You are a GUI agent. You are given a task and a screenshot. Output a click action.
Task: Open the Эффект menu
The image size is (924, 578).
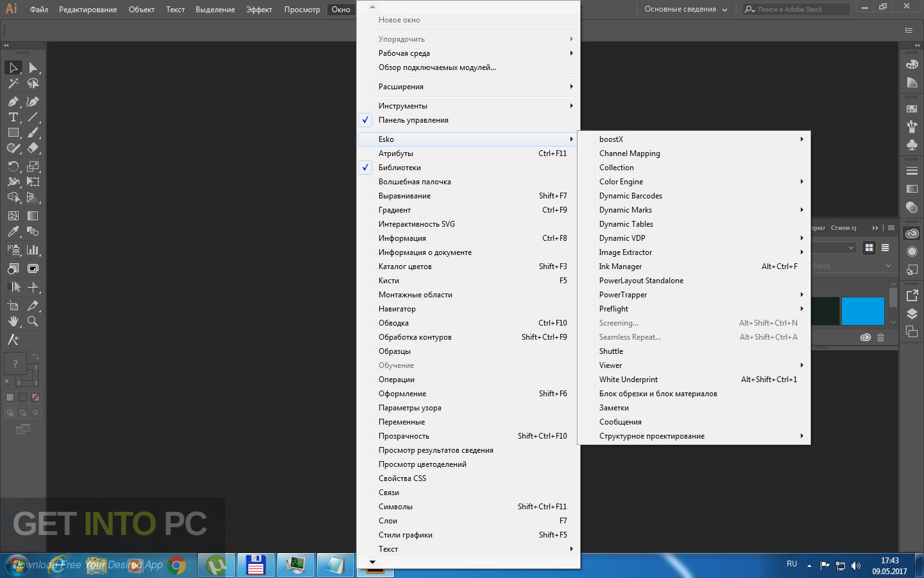259,10
